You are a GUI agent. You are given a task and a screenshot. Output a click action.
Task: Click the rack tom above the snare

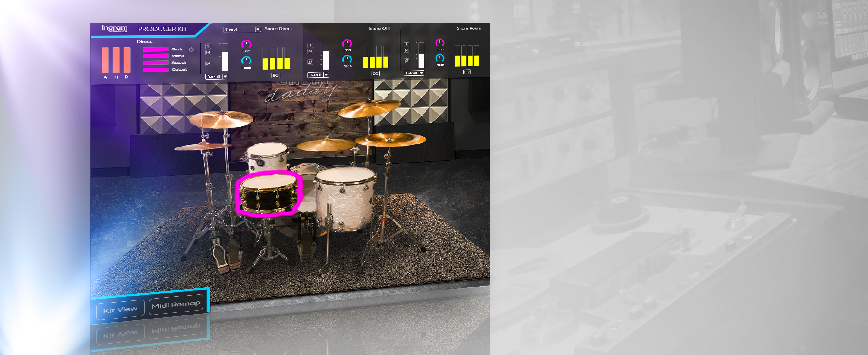pos(267,157)
